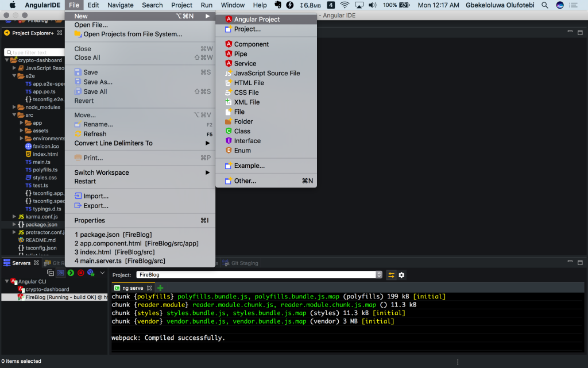
Task: Create a new Class
Action: pos(266,131)
